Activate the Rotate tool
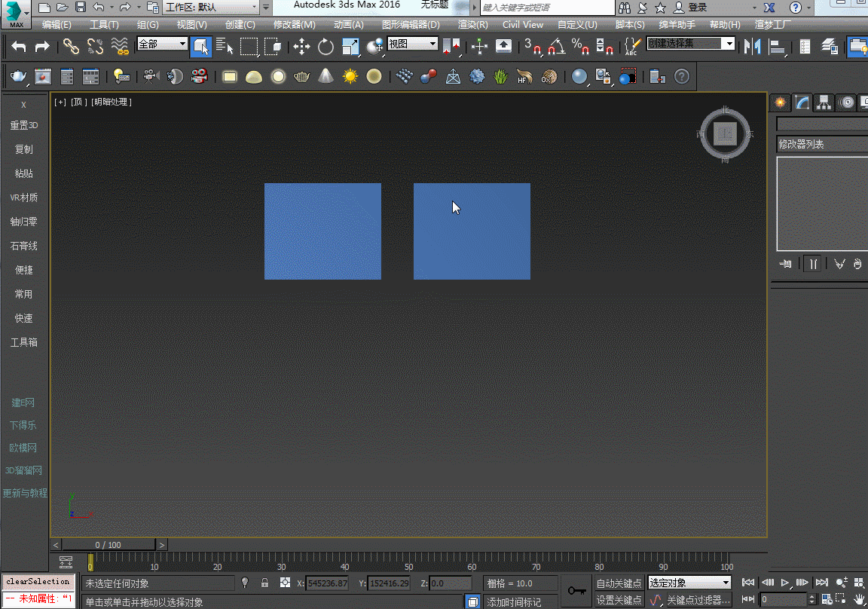The width and height of the screenshot is (868, 609). pos(325,47)
